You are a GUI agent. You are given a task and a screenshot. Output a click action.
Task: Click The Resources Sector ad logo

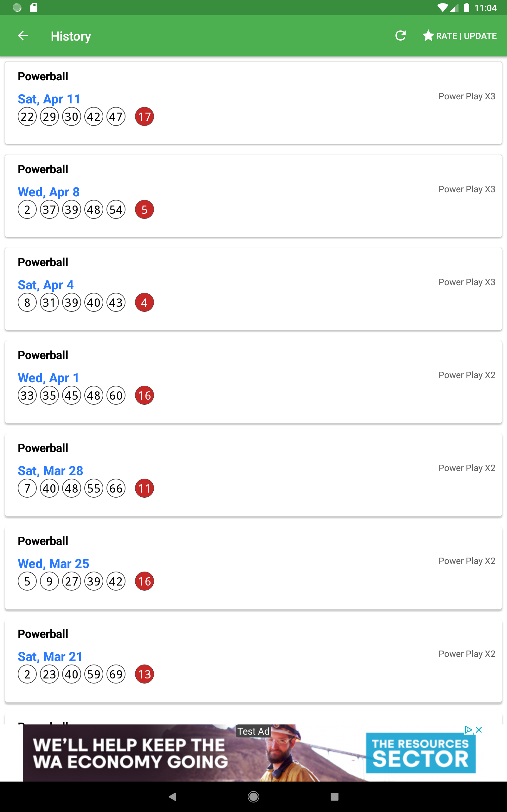pyautogui.click(x=420, y=753)
